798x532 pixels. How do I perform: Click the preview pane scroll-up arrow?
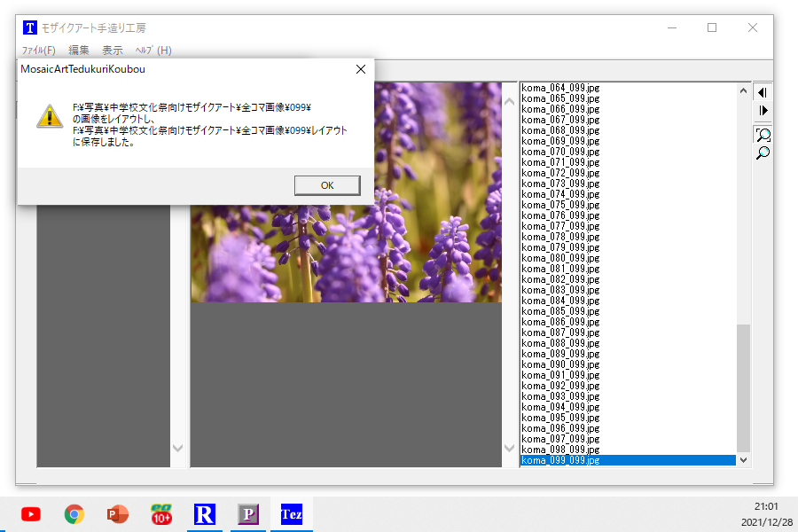pyautogui.click(x=510, y=102)
